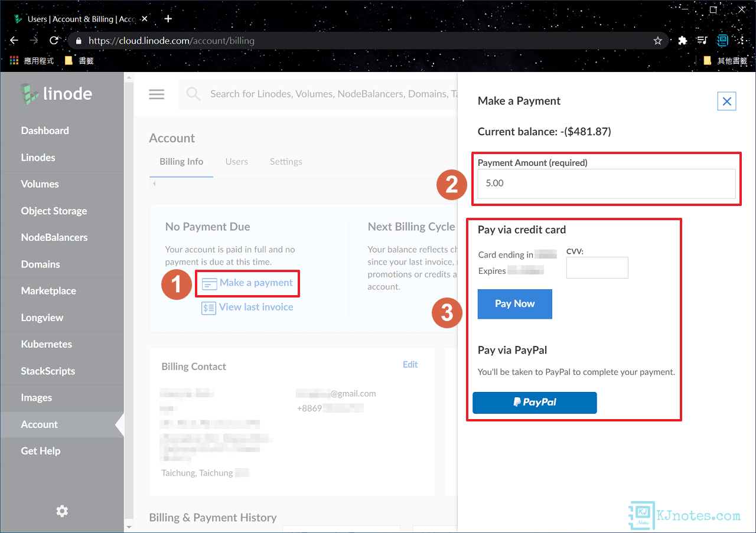Click the sidebar scrollbar down arrow
The width and height of the screenshot is (756, 533).
[129, 527]
